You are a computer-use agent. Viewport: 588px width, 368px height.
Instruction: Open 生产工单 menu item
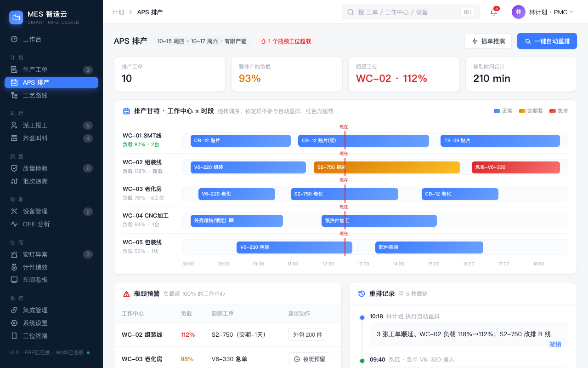51,69
